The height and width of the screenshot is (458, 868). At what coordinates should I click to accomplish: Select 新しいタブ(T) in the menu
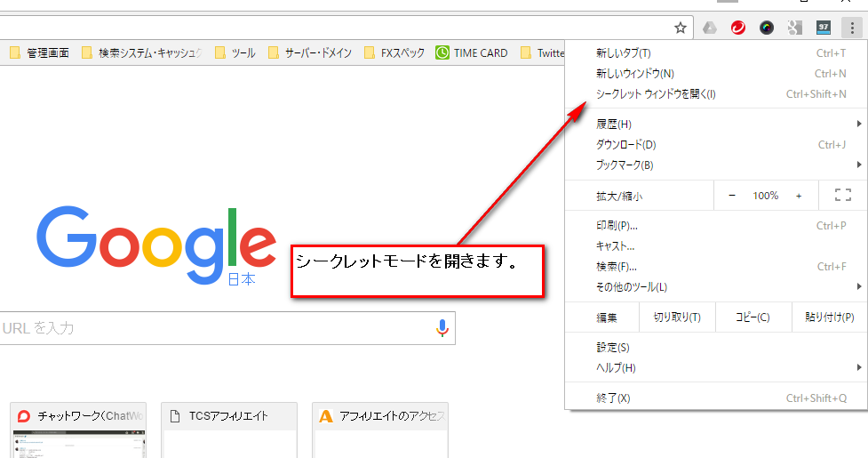pos(716,53)
